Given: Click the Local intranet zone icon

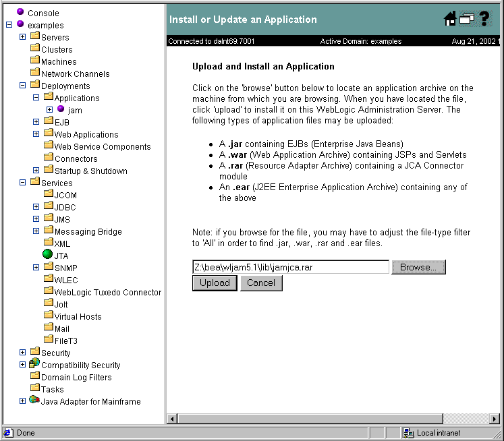Looking at the screenshot, I should 409,433.
